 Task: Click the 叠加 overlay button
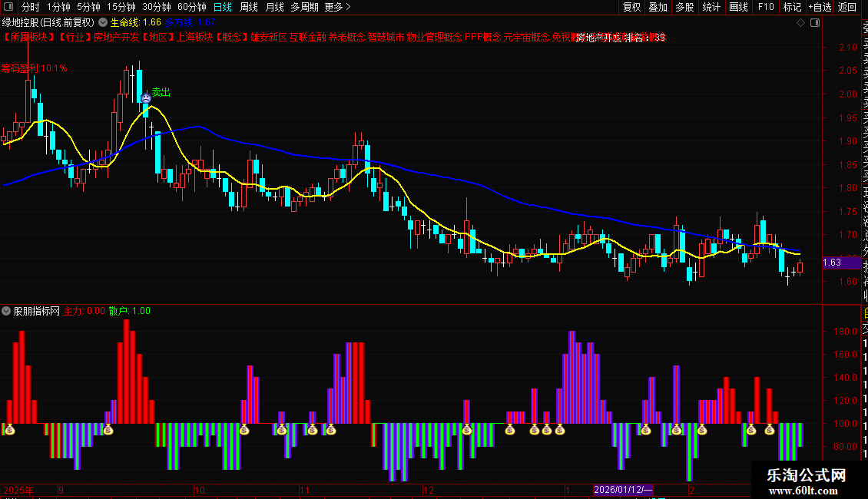coord(658,7)
